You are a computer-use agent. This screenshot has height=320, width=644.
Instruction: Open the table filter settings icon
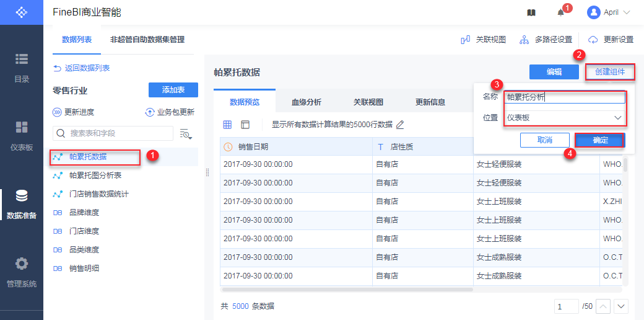coord(186,133)
